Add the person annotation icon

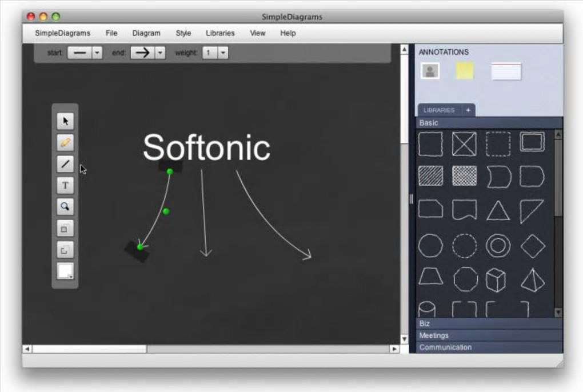(430, 71)
